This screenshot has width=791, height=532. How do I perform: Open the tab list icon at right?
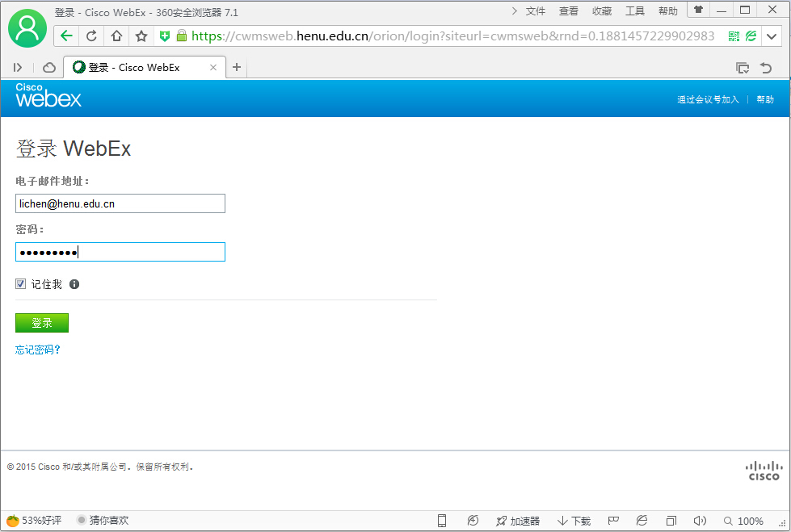(x=742, y=68)
